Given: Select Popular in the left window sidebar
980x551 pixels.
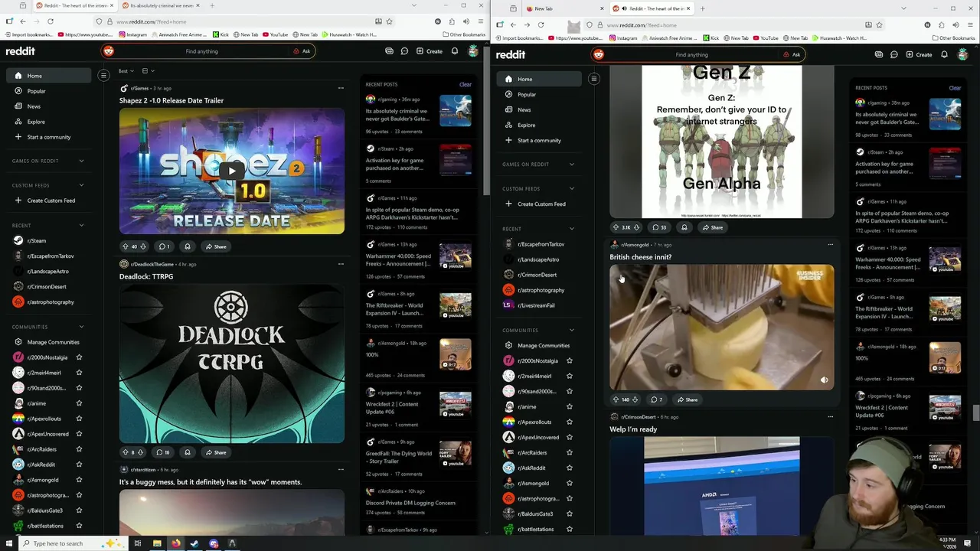Looking at the screenshot, I should pyautogui.click(x=36, y=91).
